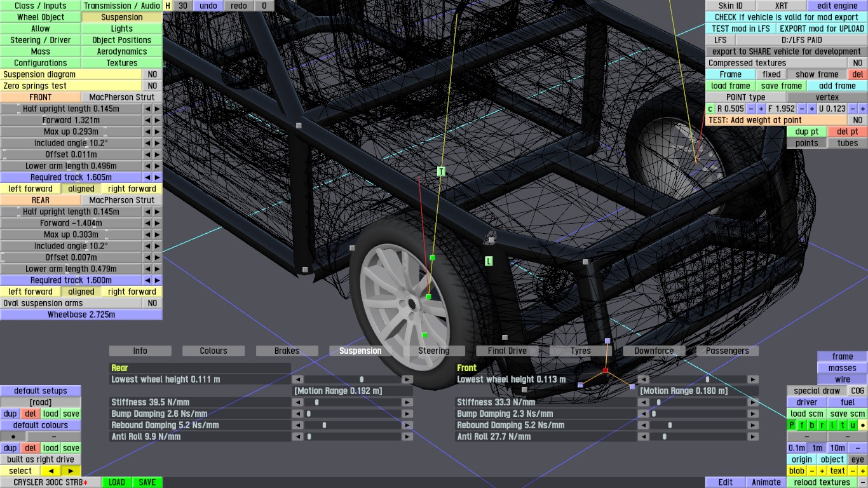This screenshot has width=868, height=488.
Task: Open the Object Positions section
Action: pyautogui.click(x=122, y=40)
